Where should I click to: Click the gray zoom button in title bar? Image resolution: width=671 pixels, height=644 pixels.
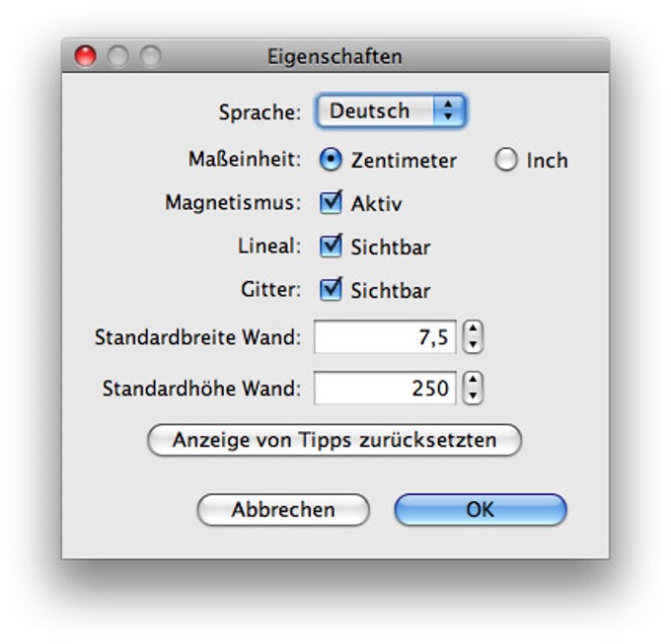pyautogui.click(x=149, y=57)
